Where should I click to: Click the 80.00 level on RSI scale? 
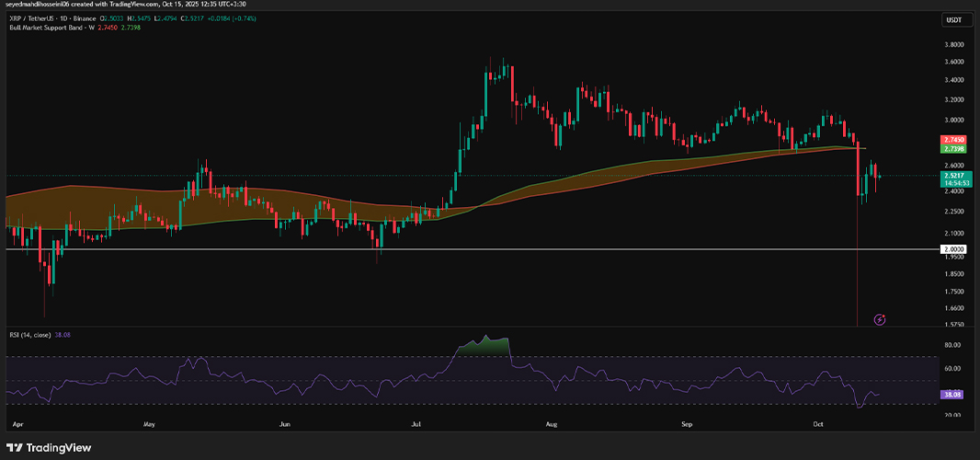coord(953,345)
